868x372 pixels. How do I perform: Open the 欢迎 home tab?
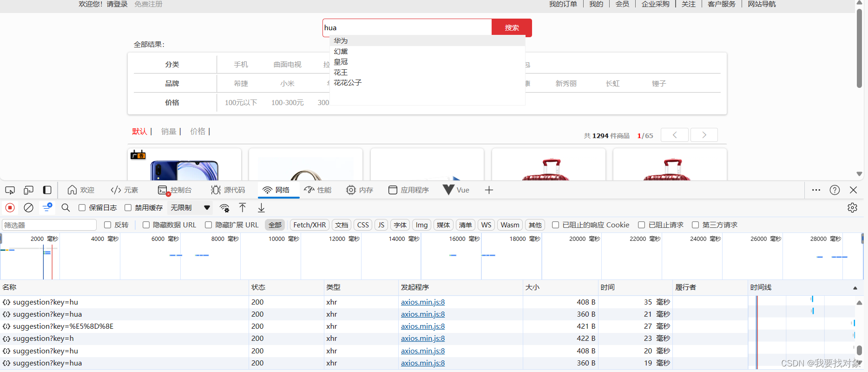[81, 190]
